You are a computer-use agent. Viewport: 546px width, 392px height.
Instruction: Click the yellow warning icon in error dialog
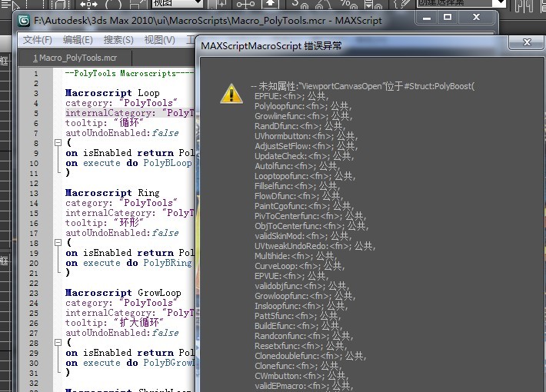[x=231, y=94]
